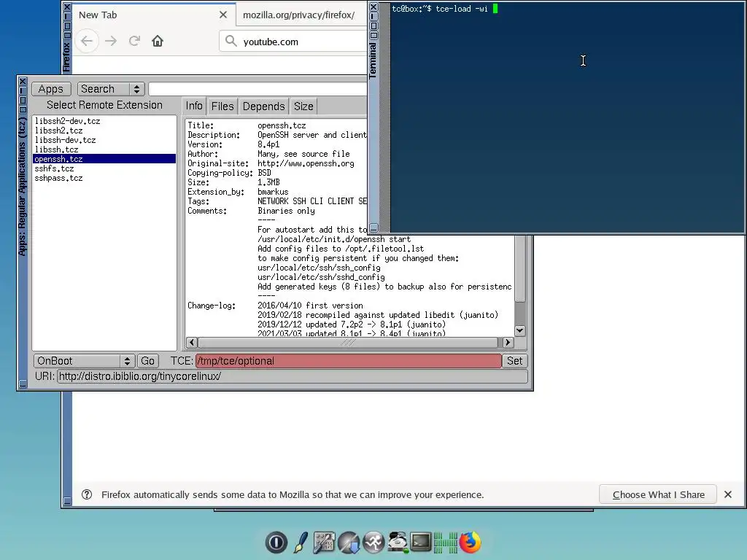The image size is (747, 560).
Task: Switch to the Files tab
Action: [222, 106]
